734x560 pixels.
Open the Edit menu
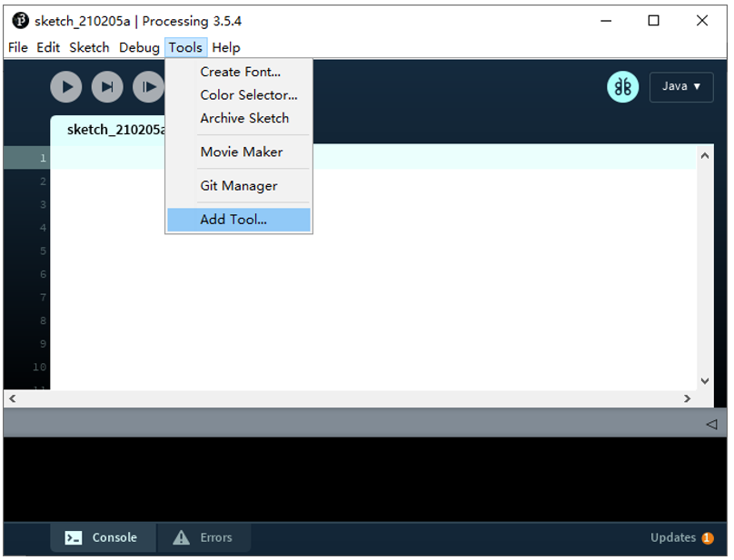[48, 48]
